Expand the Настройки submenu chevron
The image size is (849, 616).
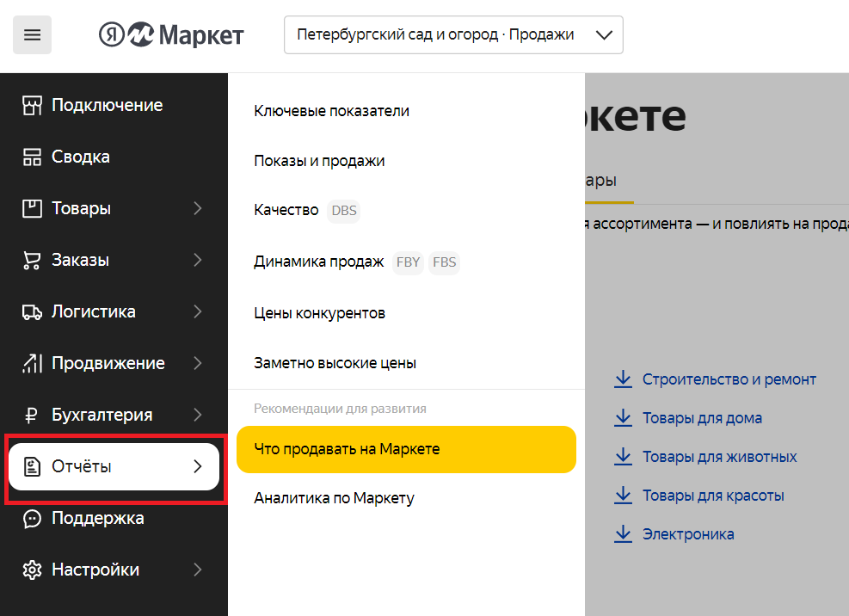tap(198, 570)
